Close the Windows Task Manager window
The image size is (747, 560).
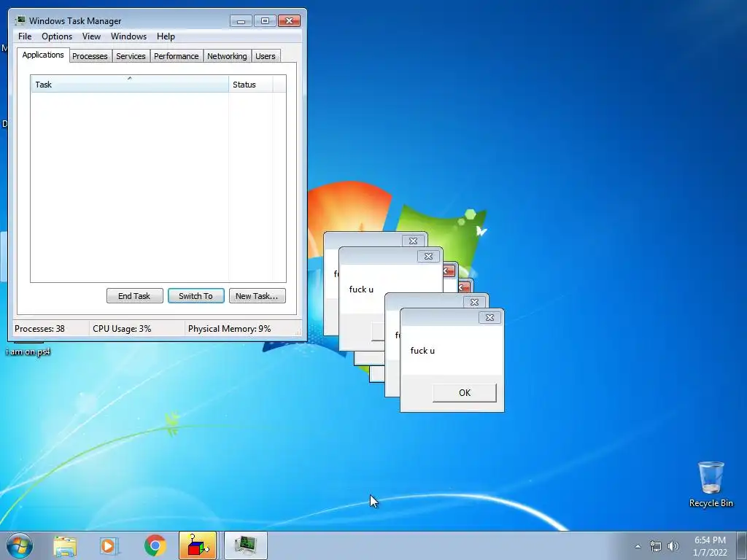(289, 21)
